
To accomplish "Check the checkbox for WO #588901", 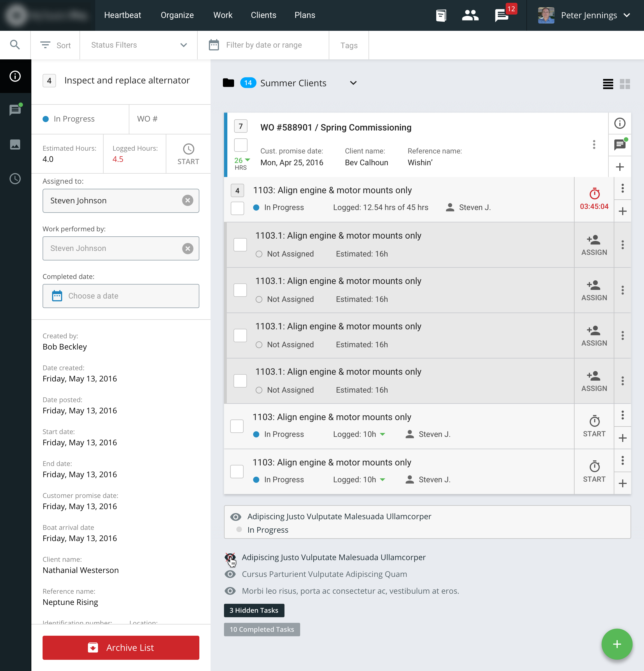I will (x=241, y=145).
